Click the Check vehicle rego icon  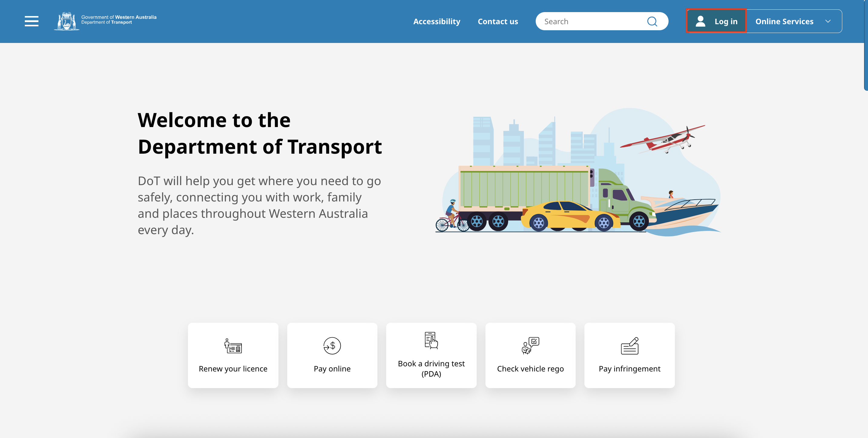(530, 346)
